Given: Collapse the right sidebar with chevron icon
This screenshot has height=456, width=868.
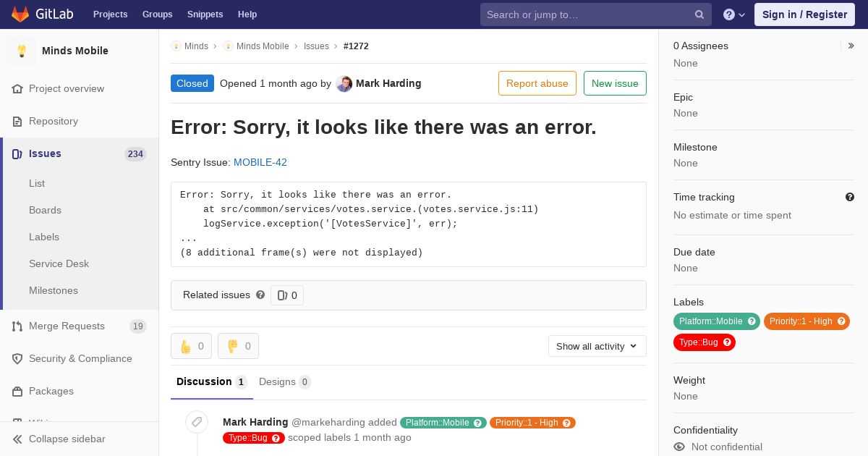Looking at the screenshot, I should point(851,46).
